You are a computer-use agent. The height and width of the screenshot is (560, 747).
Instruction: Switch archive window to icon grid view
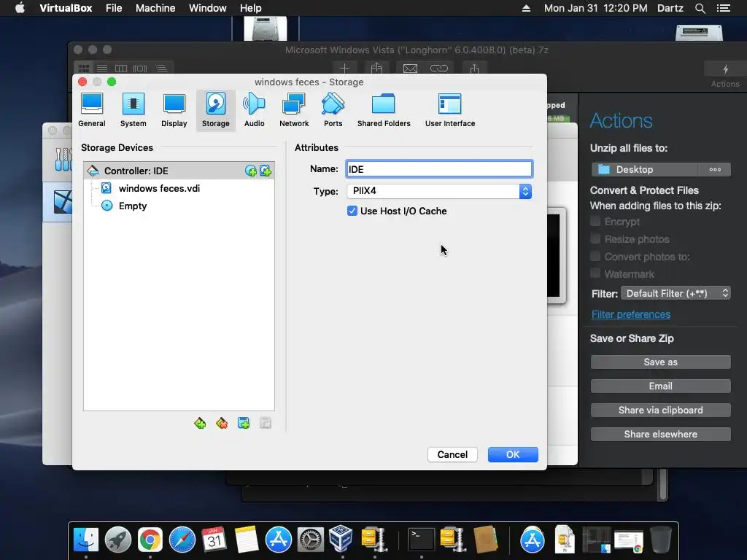pyautogui.click(x=84, y=69)
